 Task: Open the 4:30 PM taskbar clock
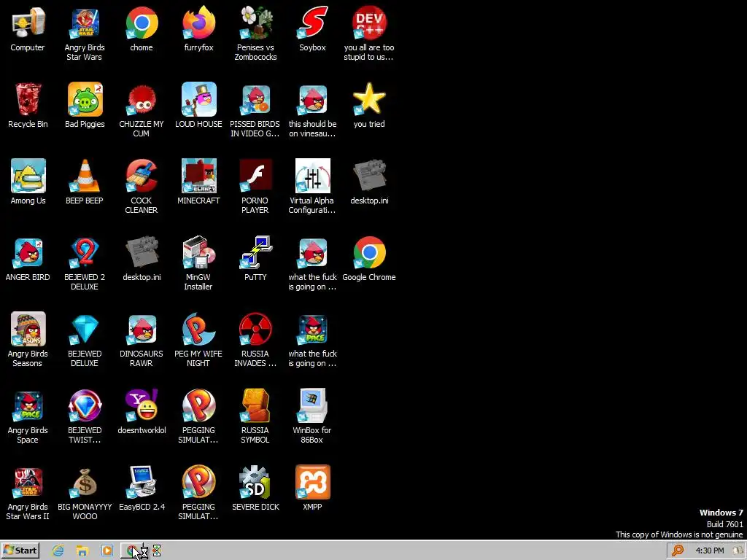(709, 551)
